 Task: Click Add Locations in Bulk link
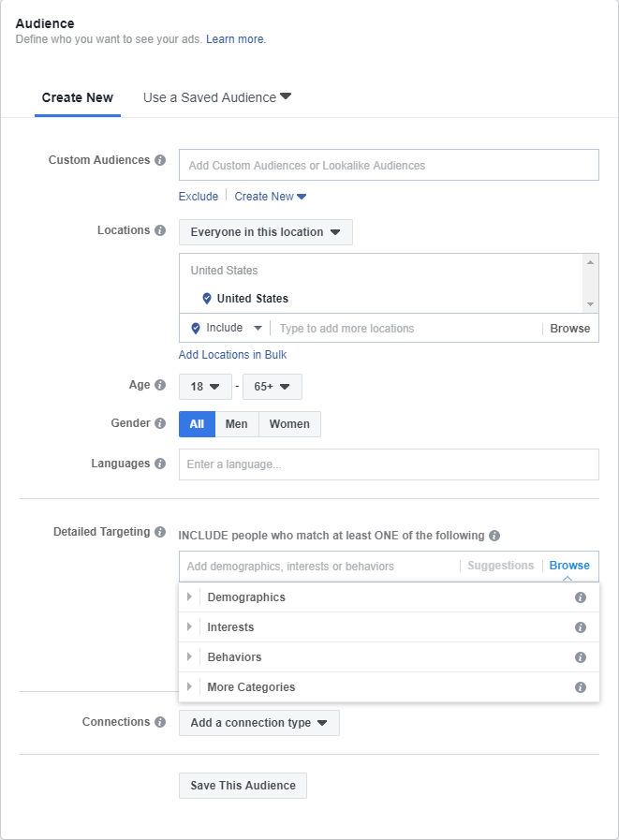tap(232, 355)
